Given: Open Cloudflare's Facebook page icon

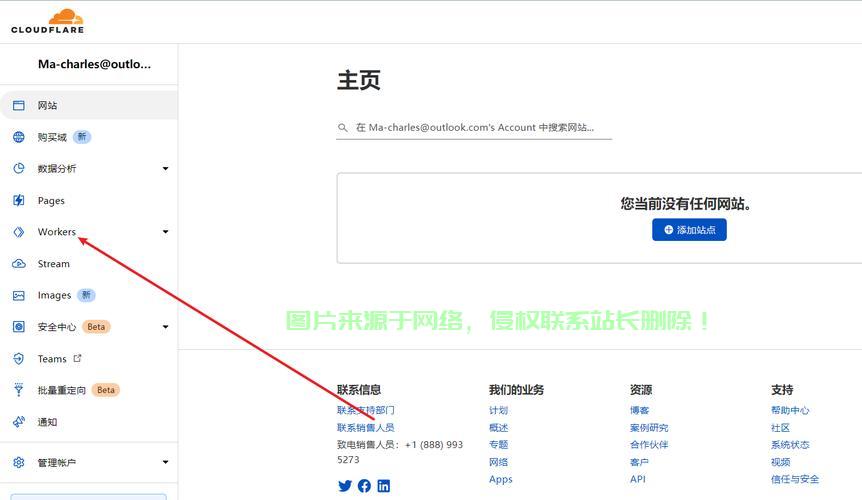Looking at the screenshot, I should 364,486.
